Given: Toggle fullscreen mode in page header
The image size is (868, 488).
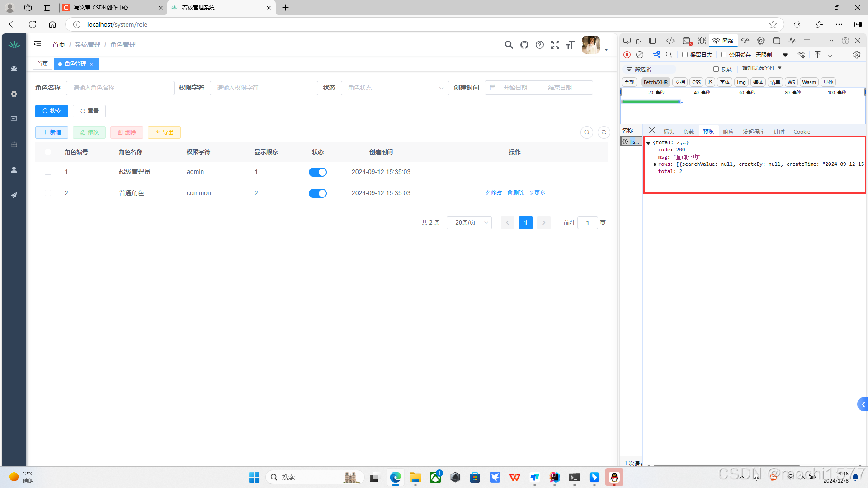Looking at the screenshot, I should (555, 45).
